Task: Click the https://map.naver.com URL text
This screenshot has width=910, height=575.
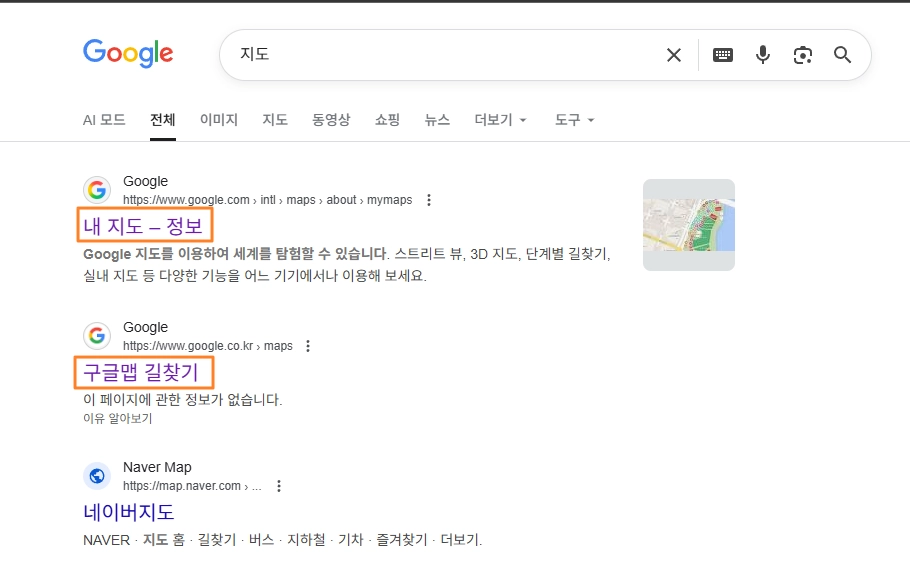Action: [x=192, y=486]
